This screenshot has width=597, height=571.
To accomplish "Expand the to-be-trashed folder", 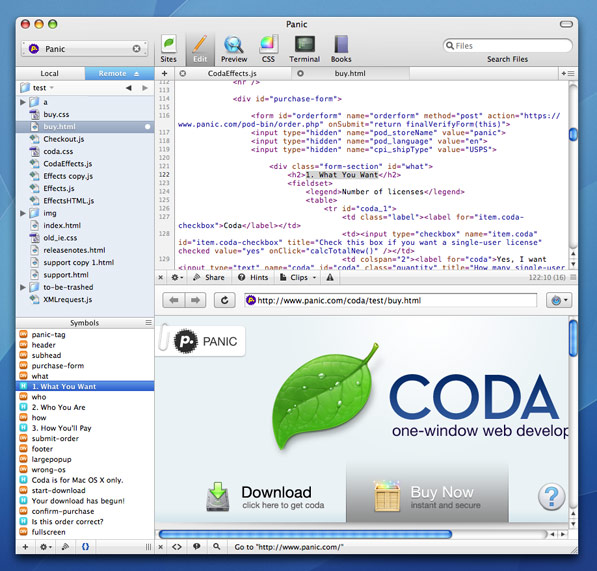I will click(x=22, y=287).
